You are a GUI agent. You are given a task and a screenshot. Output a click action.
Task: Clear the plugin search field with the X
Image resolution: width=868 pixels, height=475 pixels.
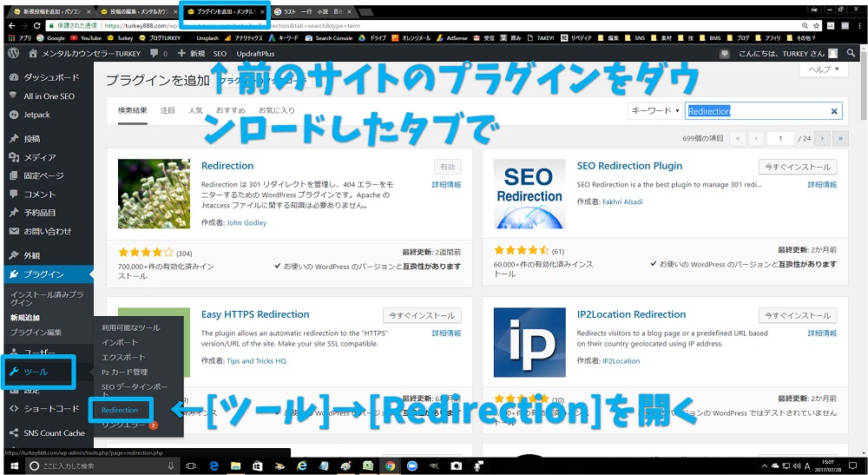point(834,111)
